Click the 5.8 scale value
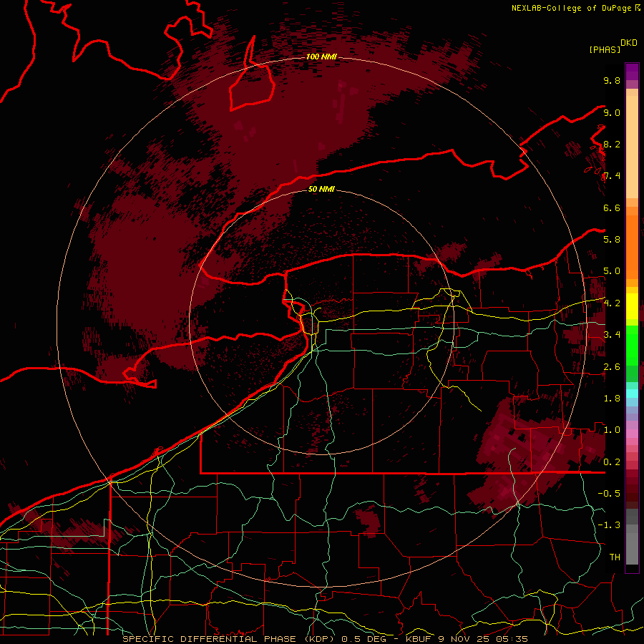 [612, 240]
